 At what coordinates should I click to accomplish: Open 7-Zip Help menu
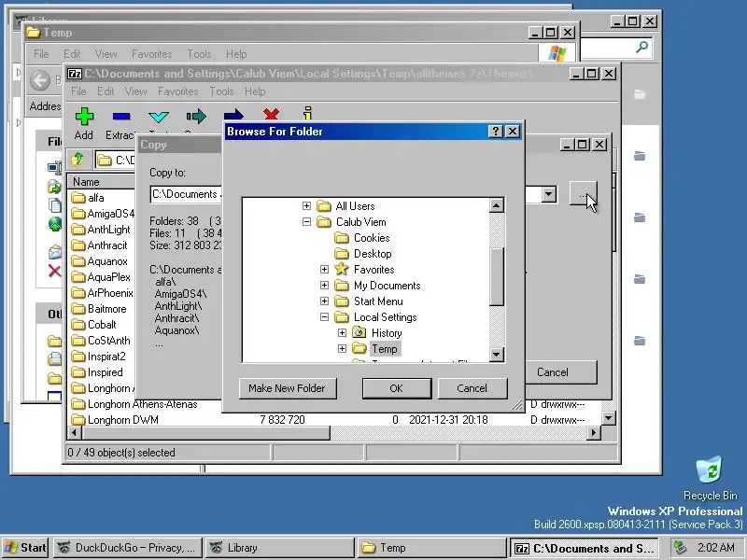click(255, 91)
